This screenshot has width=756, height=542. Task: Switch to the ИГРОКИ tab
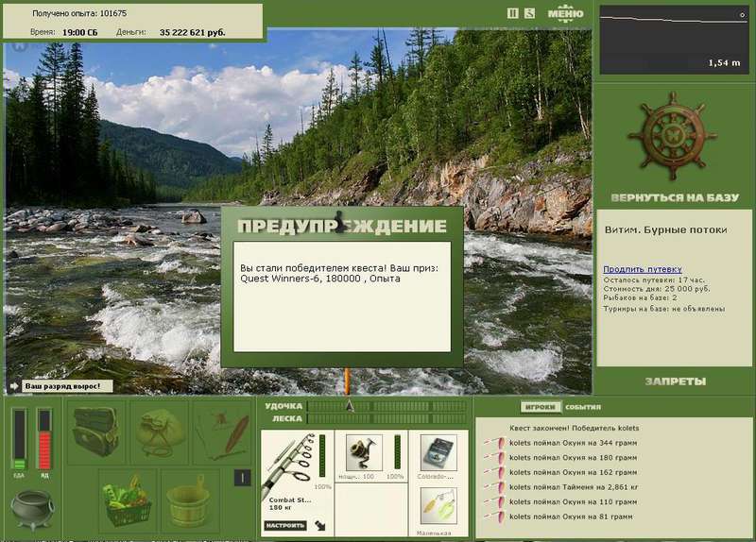tap(541, 407)
